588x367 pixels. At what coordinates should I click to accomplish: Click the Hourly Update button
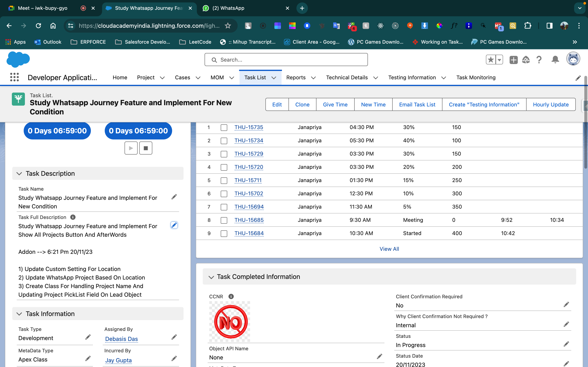[551, 105]
